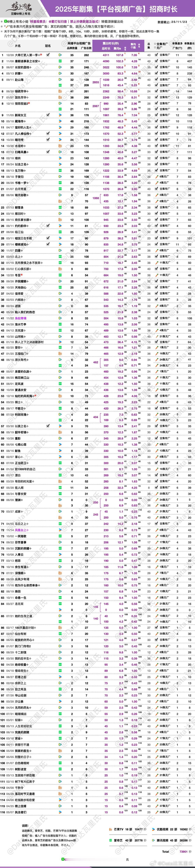Click Mango TV icon in 锦绣芳华 row

pos(60,91)
